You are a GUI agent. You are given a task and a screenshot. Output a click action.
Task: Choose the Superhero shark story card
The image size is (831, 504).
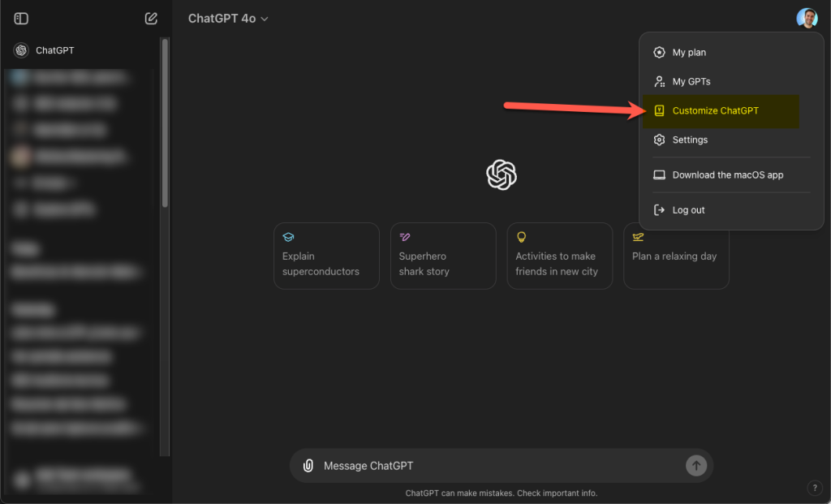pos(443,256)
